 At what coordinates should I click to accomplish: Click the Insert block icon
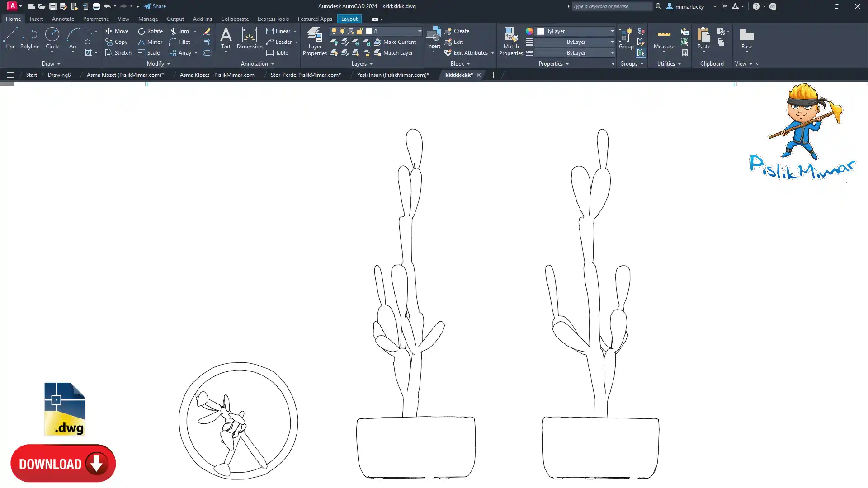tap(433, 34)
